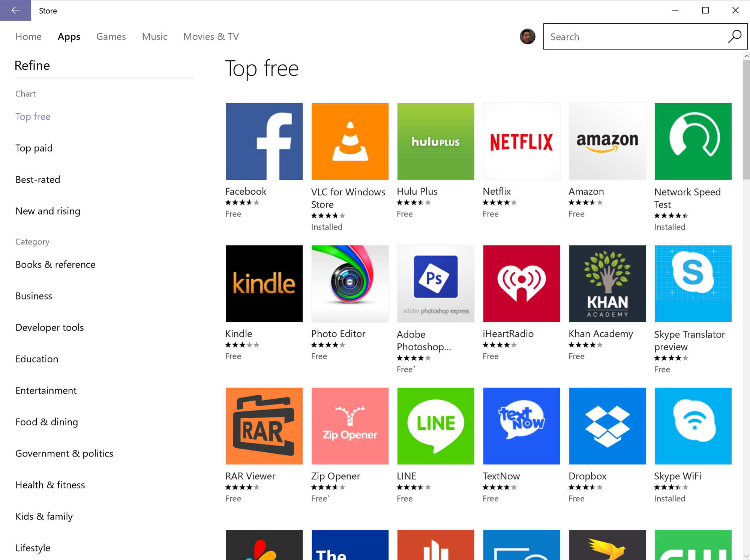Select the TextNow app tile
750x560 pixels.
(x=522, y=426)
